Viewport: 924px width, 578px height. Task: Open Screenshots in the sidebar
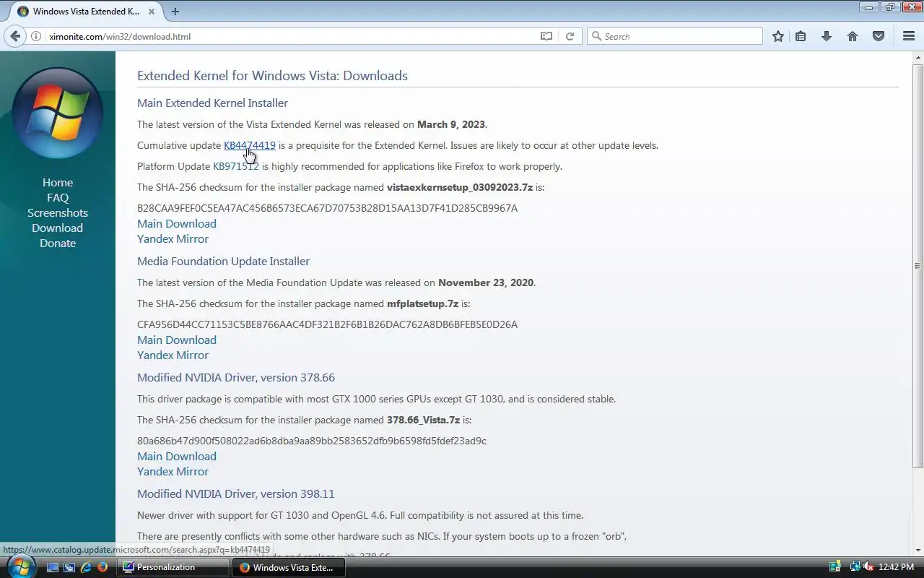[x=58, y=213]
